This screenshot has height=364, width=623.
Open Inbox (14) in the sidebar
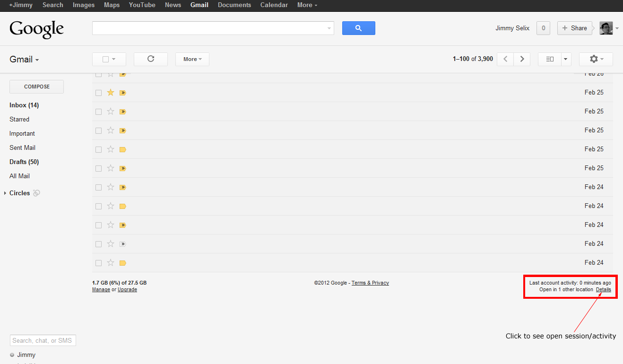pyautogui.click(x=24, y=105)
